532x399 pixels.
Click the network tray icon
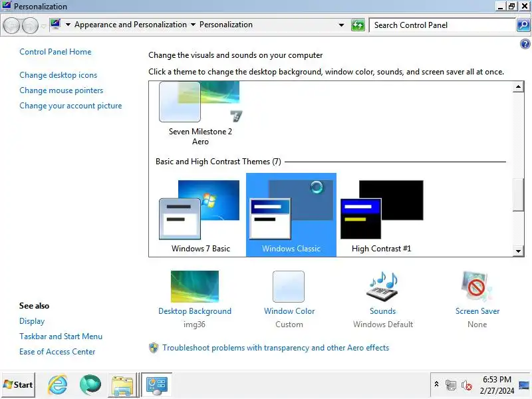point(451,385)
